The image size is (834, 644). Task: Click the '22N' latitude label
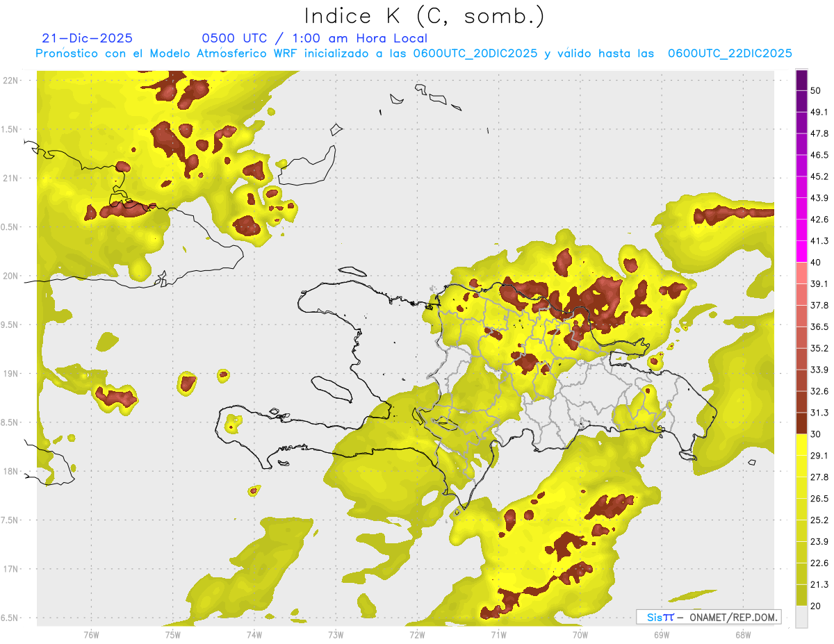click(x=11, y=80)
